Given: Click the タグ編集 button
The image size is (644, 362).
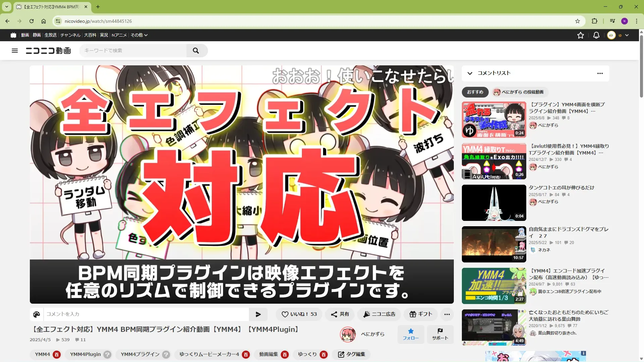Looking at the screenshot, I should [x=352, y=354].
